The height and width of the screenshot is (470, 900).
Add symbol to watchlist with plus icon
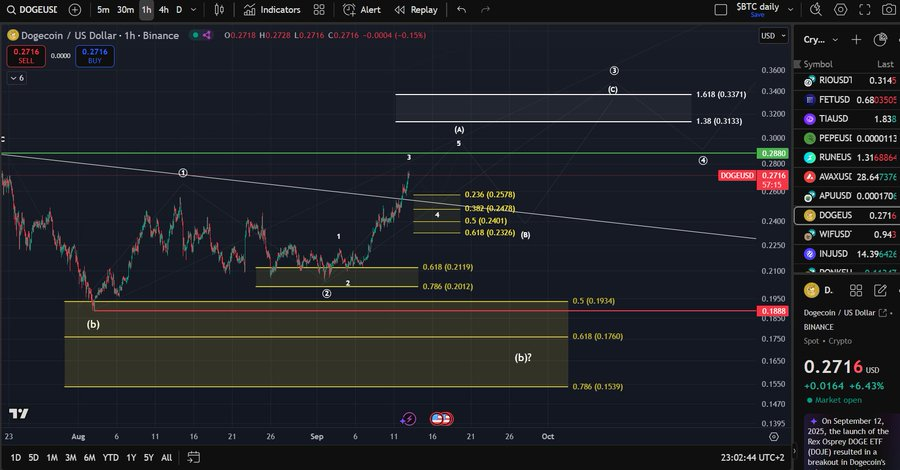click(x=856, y=40)
